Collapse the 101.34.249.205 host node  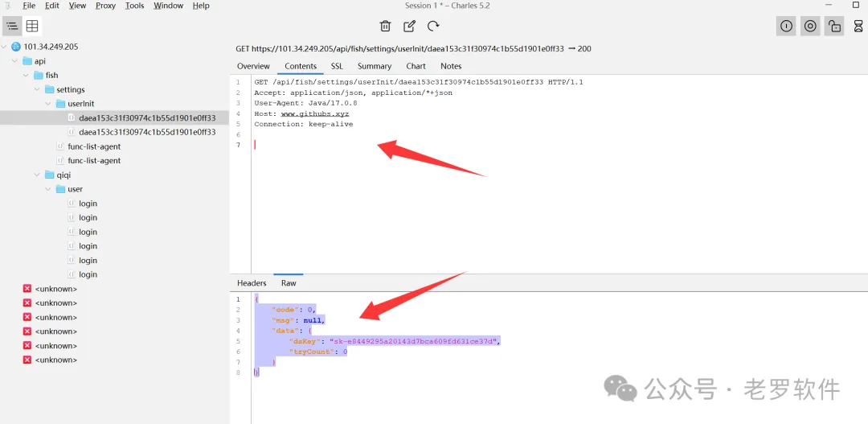click(5, 47)
